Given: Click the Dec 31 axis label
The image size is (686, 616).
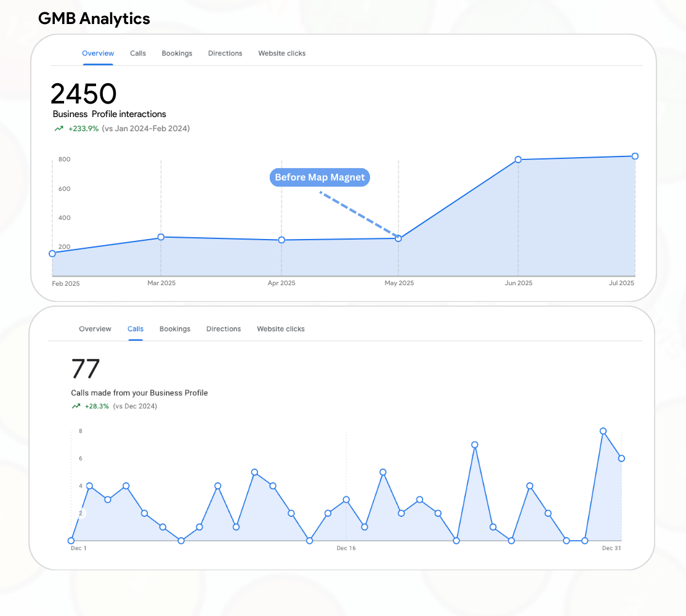Looking at the screenshot, I should click(x=611, y=548).
